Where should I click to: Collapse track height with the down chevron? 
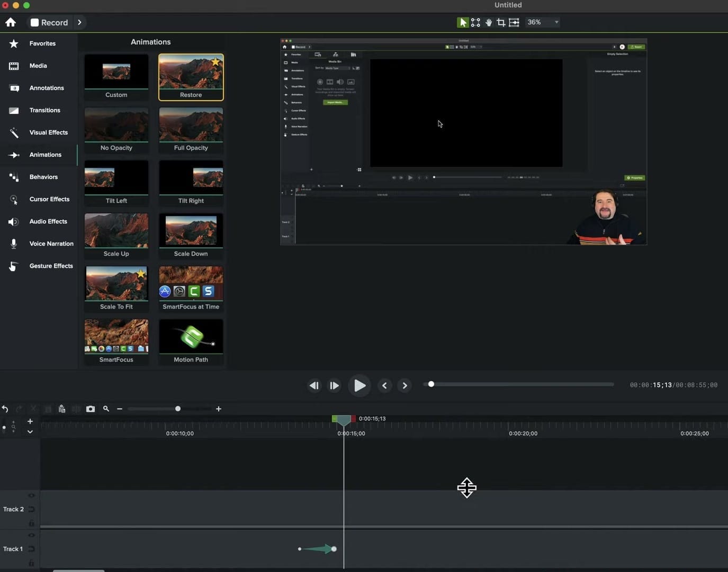pyautogui.click(x=30, y=431)
